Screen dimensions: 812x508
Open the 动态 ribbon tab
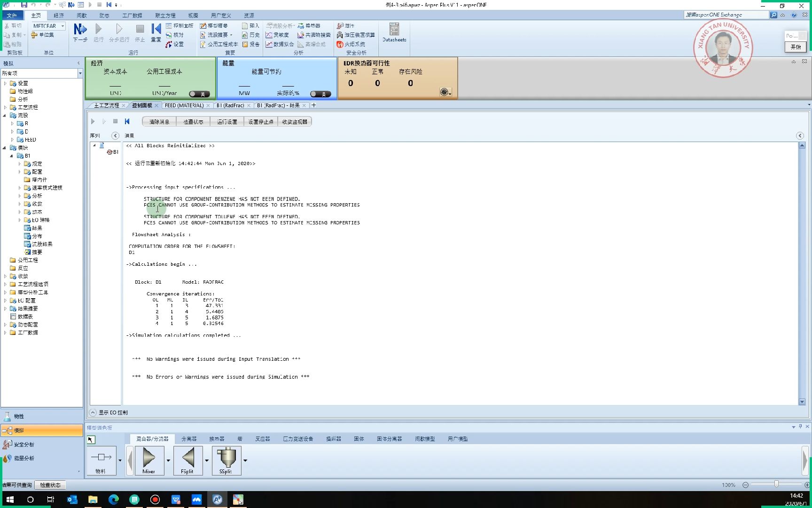click(104, 16)
